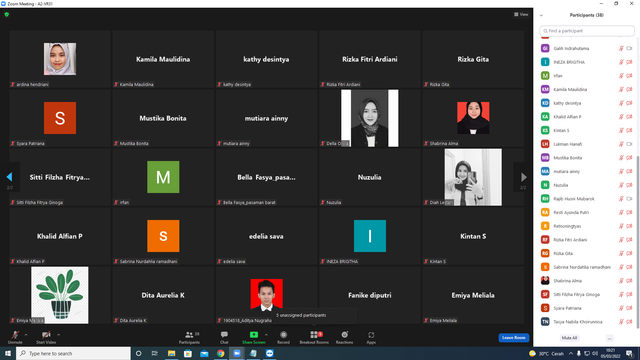Toggle mic icon for Tasya Nabila Khoirunnisa

click(x=621, y=322)
